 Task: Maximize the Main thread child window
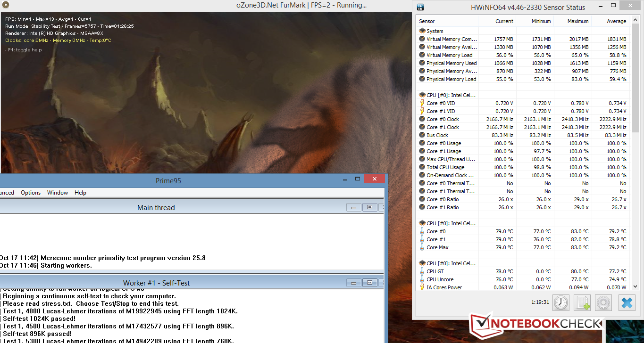coord(369,207)
